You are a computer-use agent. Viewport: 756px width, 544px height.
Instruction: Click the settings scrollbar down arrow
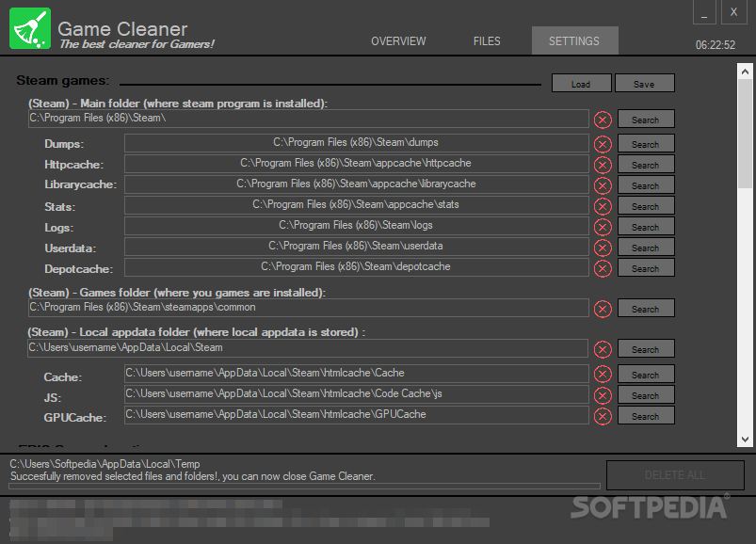click(745, 439)
